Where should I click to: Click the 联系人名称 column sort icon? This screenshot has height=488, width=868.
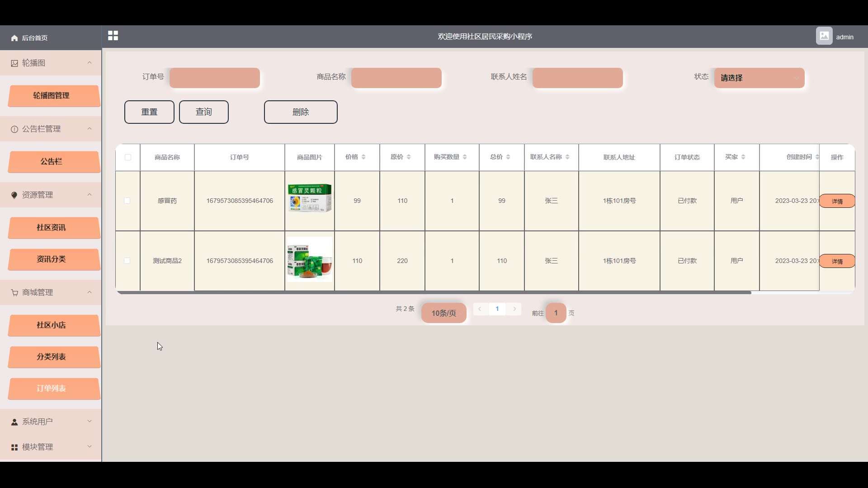pos(567,157)
